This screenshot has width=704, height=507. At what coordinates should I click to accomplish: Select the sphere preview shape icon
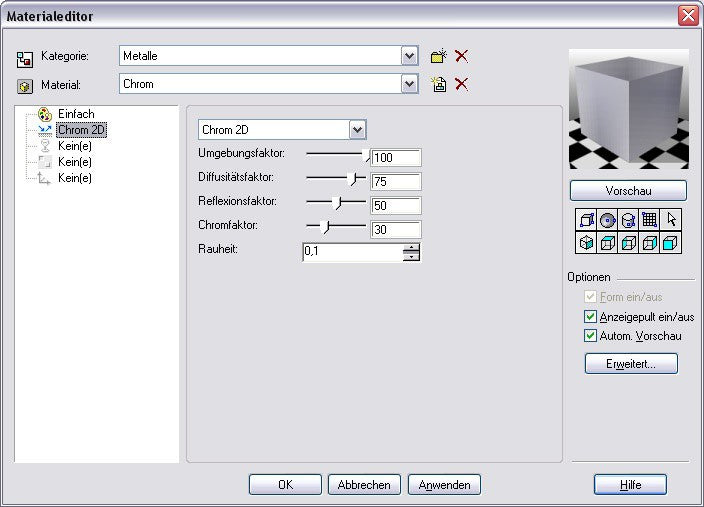607,220
